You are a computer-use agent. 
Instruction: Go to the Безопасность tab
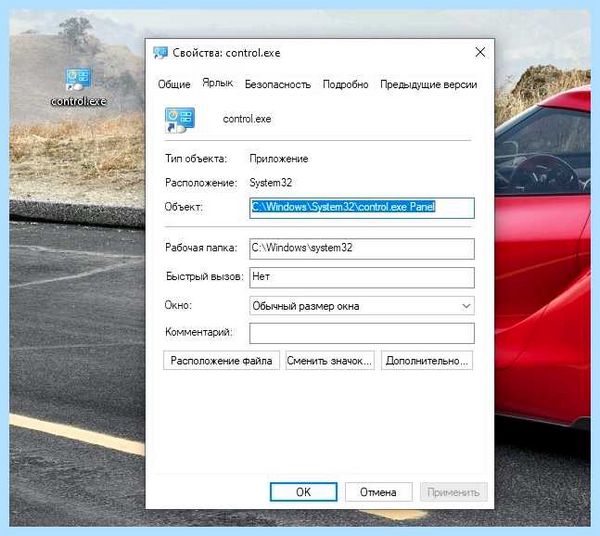click(278, 84)
